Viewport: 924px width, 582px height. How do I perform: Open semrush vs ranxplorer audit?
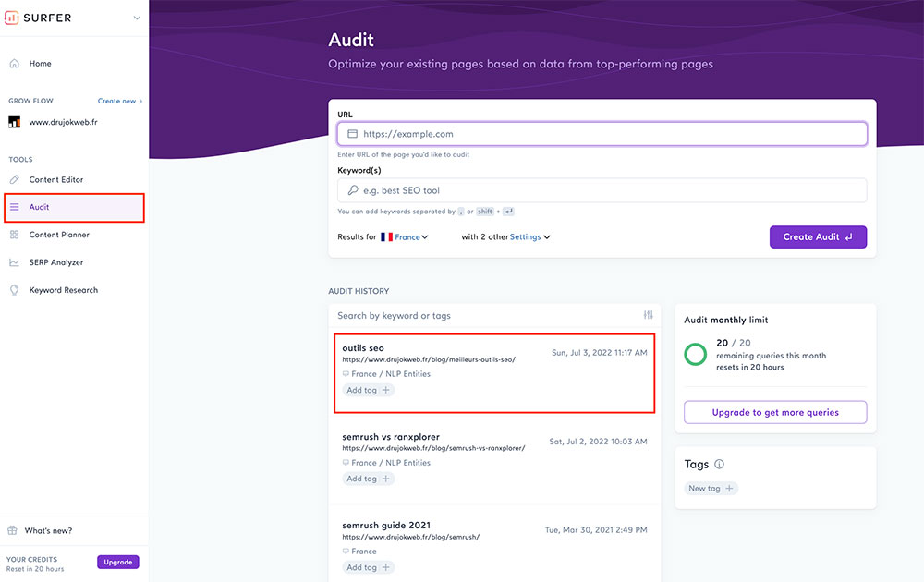coord(391,437)
